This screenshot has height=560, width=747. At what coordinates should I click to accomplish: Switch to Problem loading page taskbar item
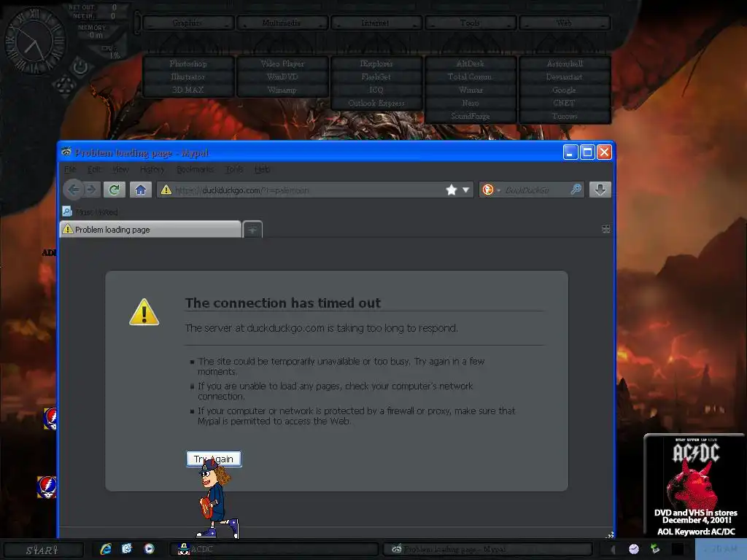[x=488, y=550]
